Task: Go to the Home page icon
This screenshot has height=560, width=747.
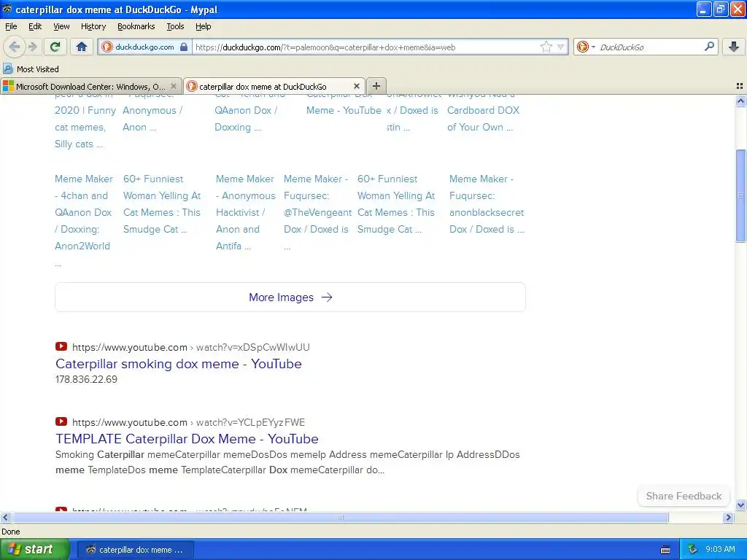Action: tap(82, 47)
